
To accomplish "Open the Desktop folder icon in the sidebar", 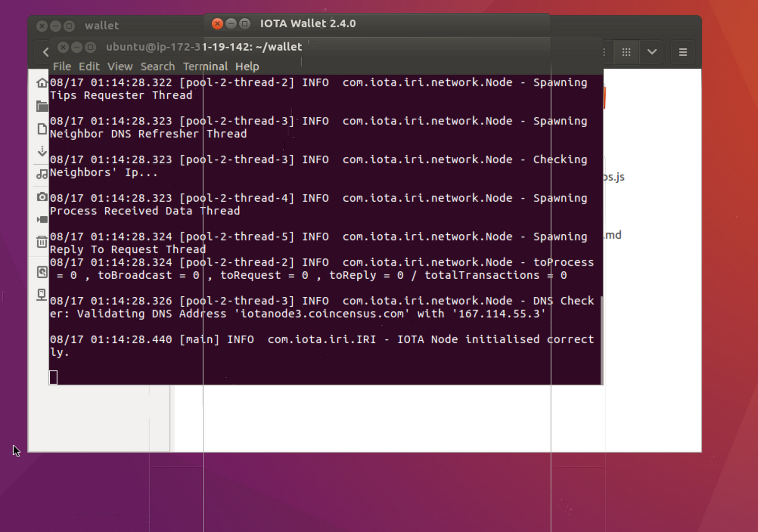I will [42, 106].
